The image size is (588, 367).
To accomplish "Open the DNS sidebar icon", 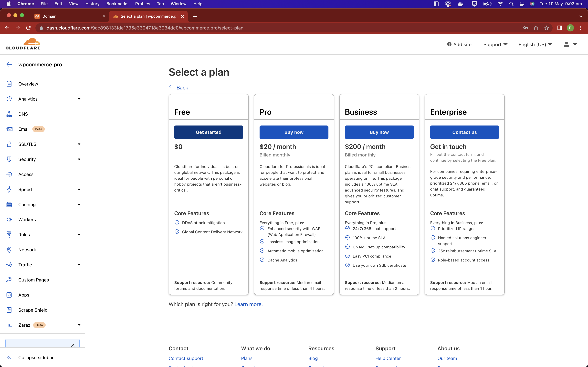I will pyautogui.click(x=9, y=114).
